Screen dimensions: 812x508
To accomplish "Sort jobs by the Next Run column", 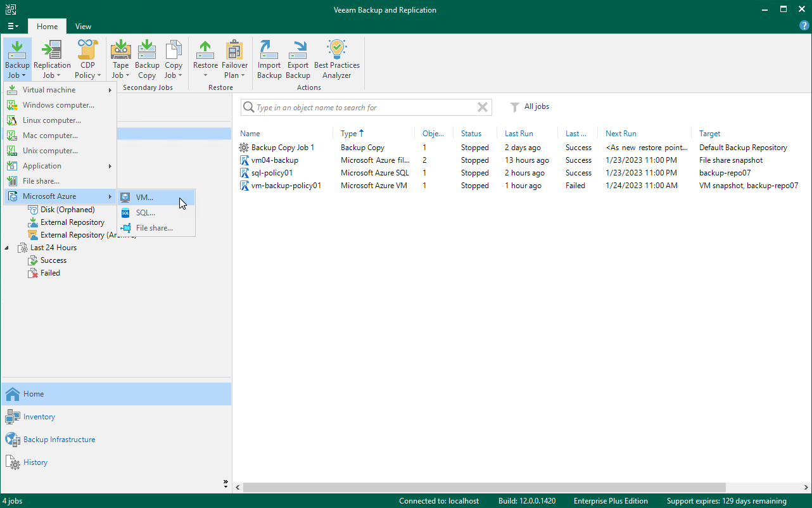I will pos(621,134).
